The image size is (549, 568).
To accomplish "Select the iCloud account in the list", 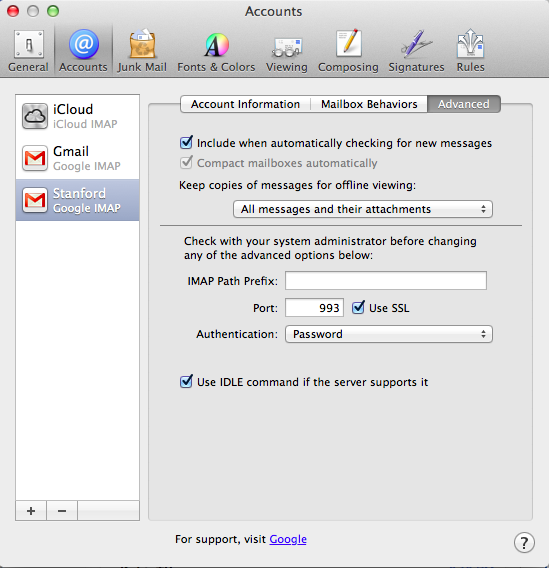I will tap(77, 116).
